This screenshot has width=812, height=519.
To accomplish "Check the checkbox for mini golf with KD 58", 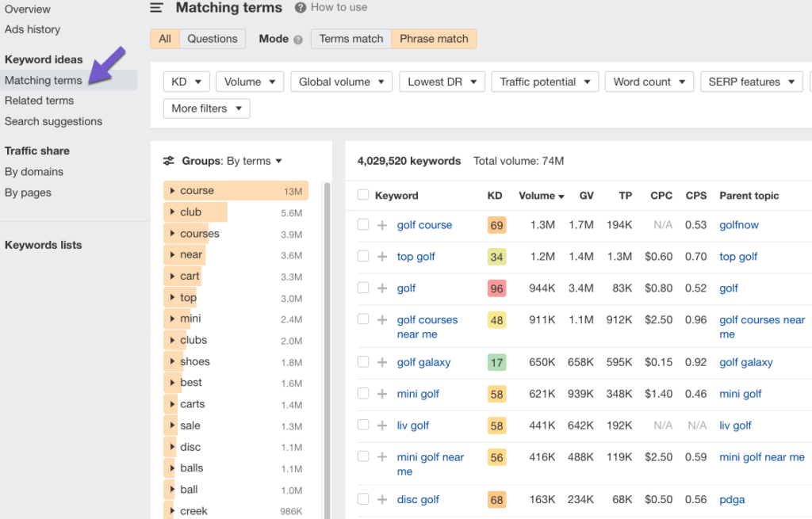I will click(363, 393).
